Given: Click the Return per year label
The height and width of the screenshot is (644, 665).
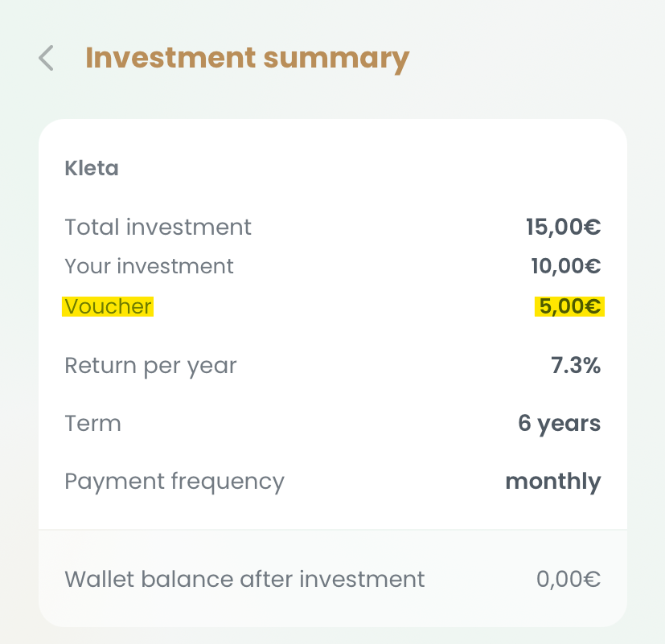Looking at the screenshot, I should pyautogui.click(x=150, y=366).
